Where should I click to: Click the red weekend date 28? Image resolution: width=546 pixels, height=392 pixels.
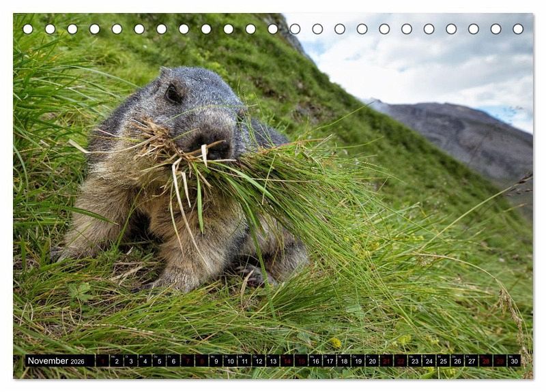pyautogui.click(x=486, y=361)
